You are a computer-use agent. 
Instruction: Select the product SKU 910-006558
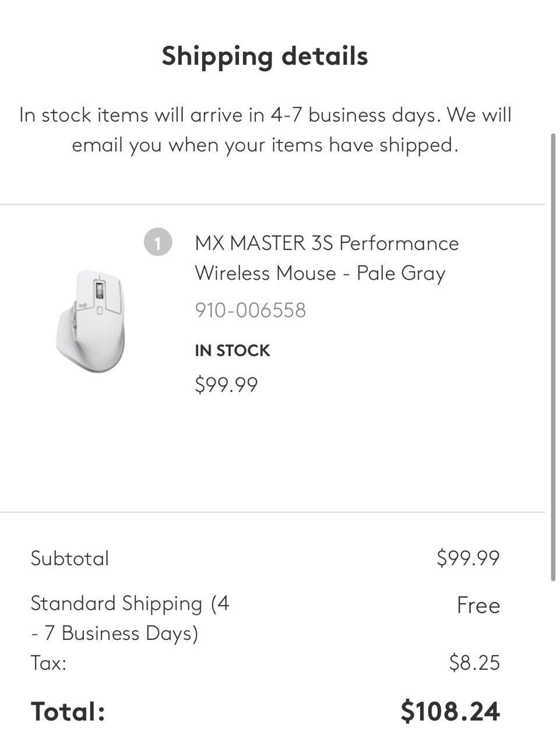click(x=250, y=310)
